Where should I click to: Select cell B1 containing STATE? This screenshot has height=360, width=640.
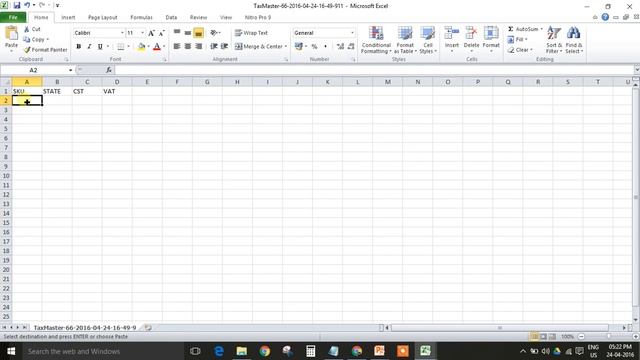point(57,91)
